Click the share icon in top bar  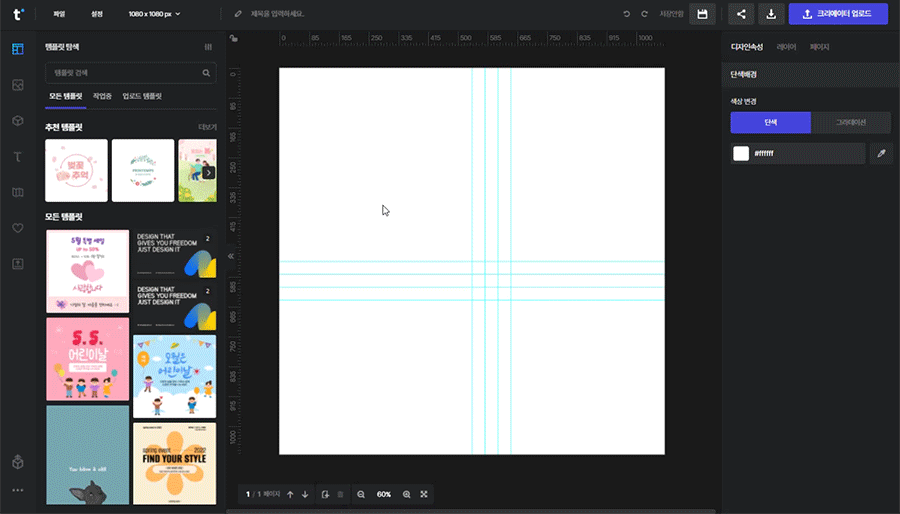click(741, 14)
